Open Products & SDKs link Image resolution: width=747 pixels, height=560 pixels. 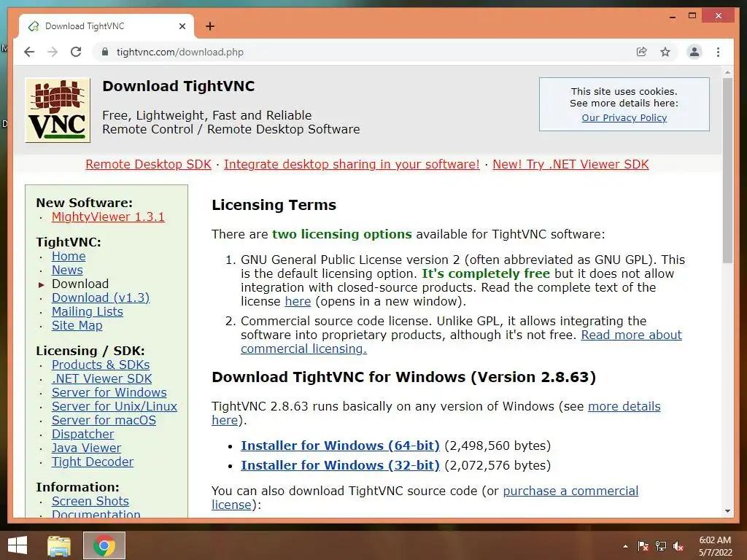pos(101,365)
